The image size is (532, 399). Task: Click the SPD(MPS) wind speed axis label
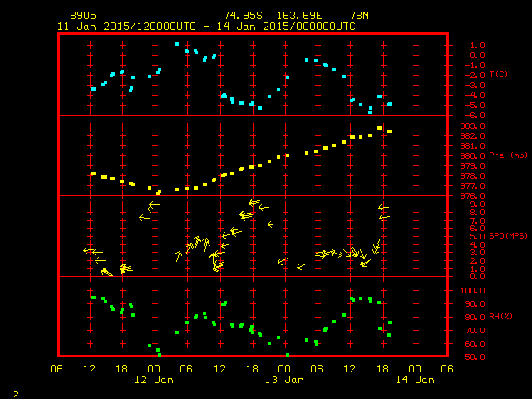pos(508,235)
